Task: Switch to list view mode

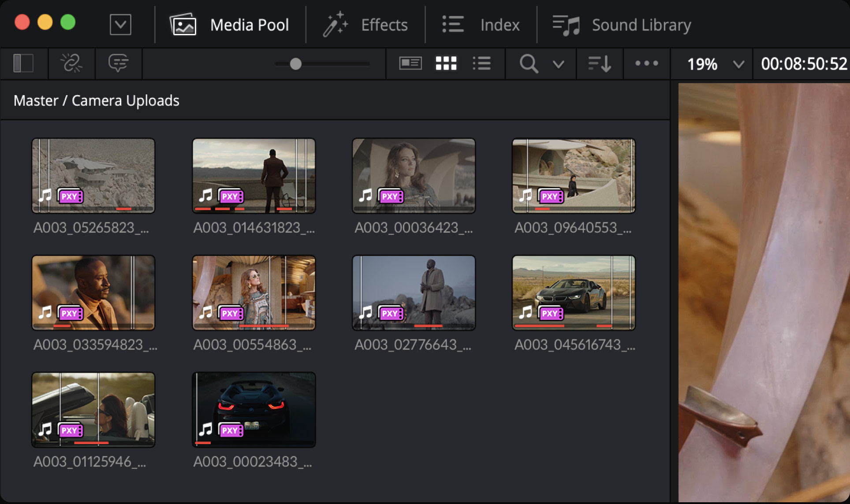Action: (x=481, y=63)
